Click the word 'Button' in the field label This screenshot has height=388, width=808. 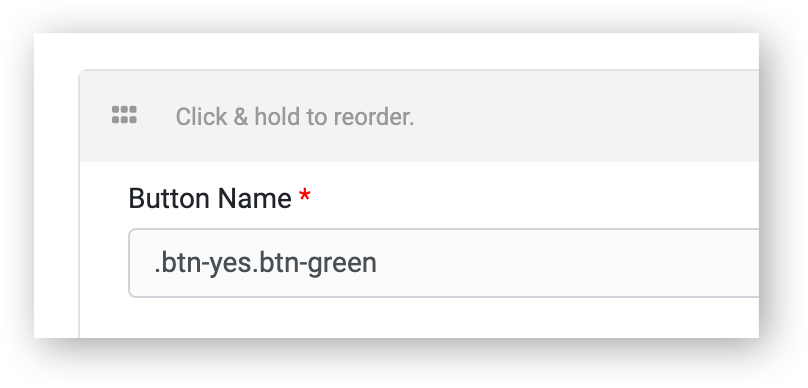pyautogui.click(x=170, y=198)
